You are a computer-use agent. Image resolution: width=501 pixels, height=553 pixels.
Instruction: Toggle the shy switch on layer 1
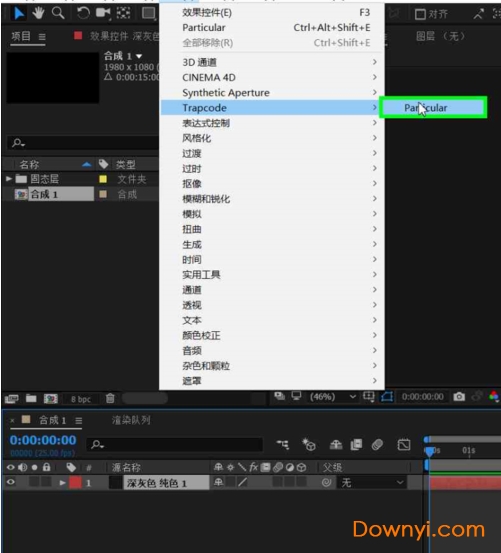(219, 482)
